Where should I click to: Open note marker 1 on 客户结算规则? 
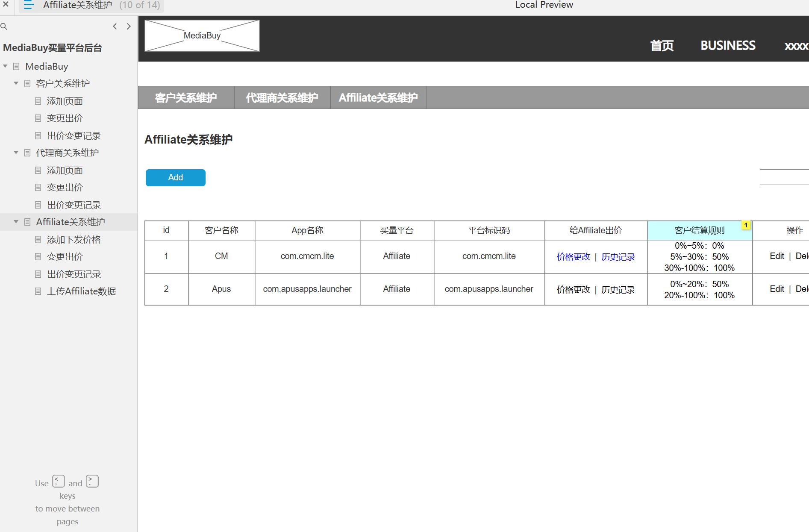click(x=746, y=225)
